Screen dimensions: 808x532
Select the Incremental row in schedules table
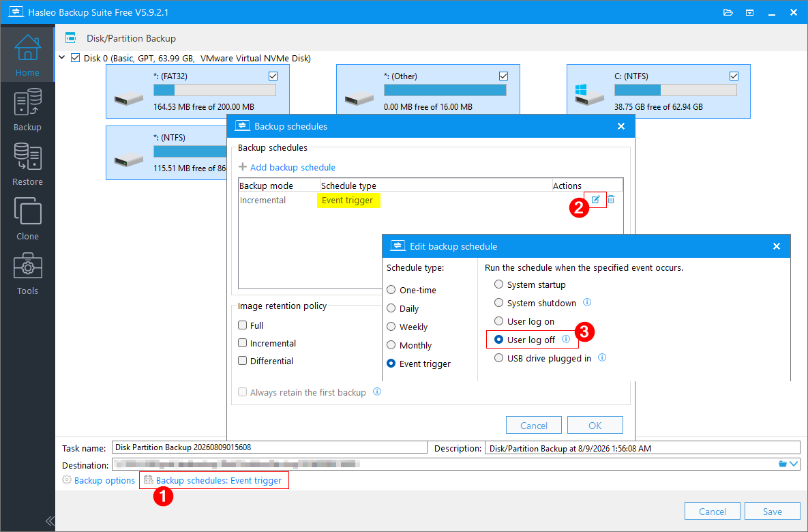pyautogui.click(x=431, y=200)
